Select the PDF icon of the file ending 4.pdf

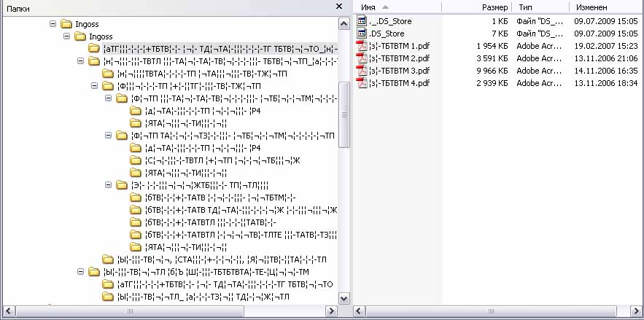(x=361, y=83)
